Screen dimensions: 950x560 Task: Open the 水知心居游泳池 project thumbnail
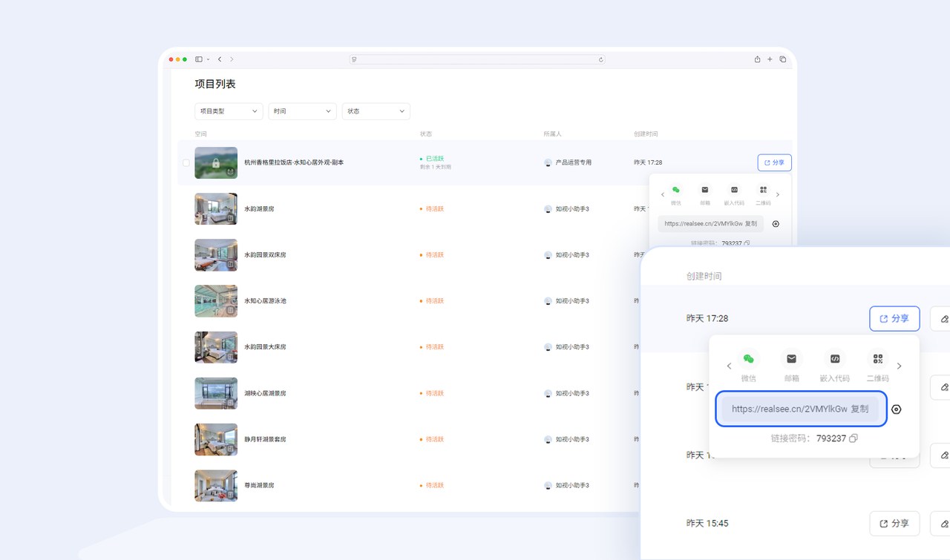pyautogui.click(x=216, y=301)
